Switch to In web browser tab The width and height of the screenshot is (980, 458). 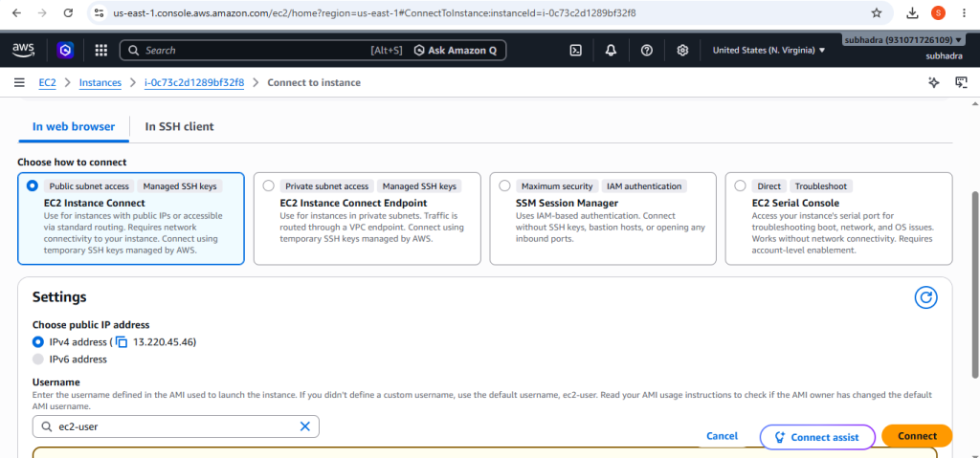[x=74, y=126]
